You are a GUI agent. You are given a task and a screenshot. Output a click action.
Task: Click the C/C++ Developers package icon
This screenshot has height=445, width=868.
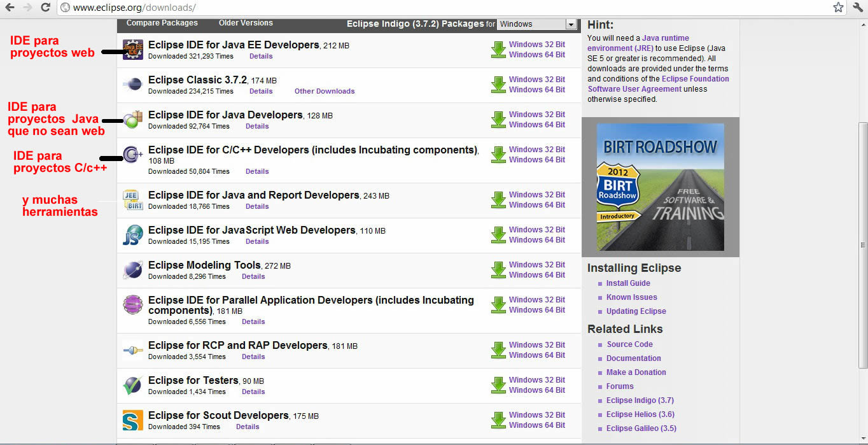pos(132,153)
